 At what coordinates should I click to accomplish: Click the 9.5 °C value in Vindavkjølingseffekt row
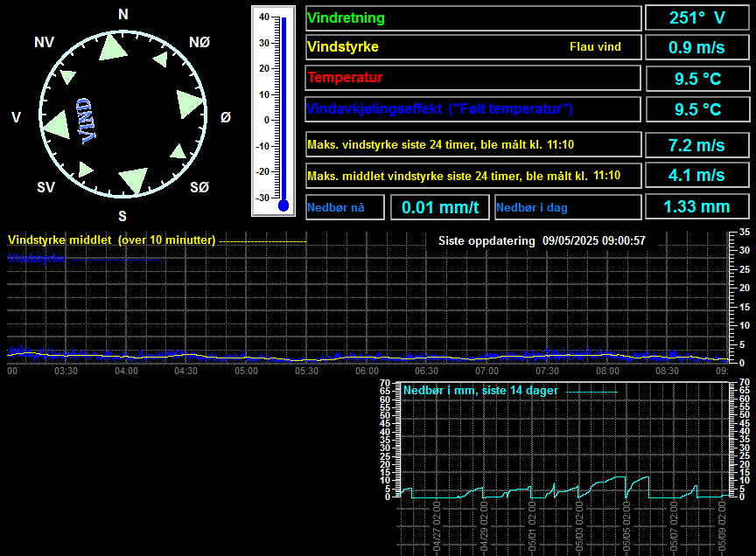[697, 109]
